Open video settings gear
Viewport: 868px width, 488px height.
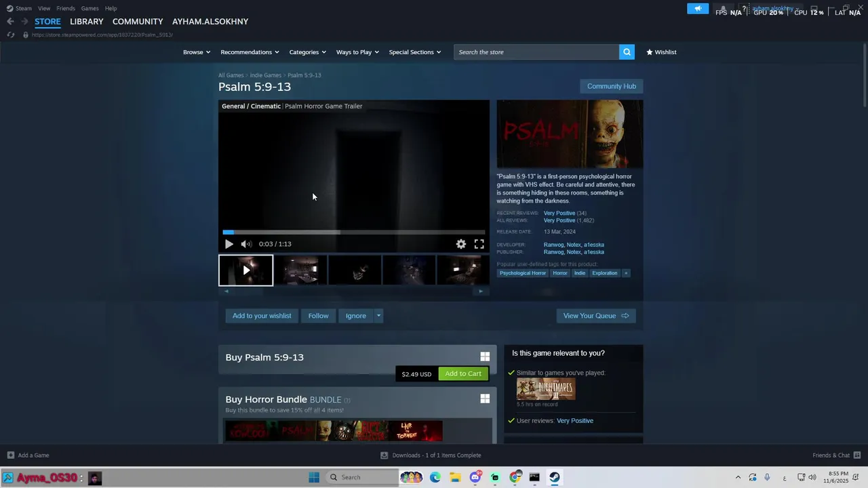[x=461, y=244]
